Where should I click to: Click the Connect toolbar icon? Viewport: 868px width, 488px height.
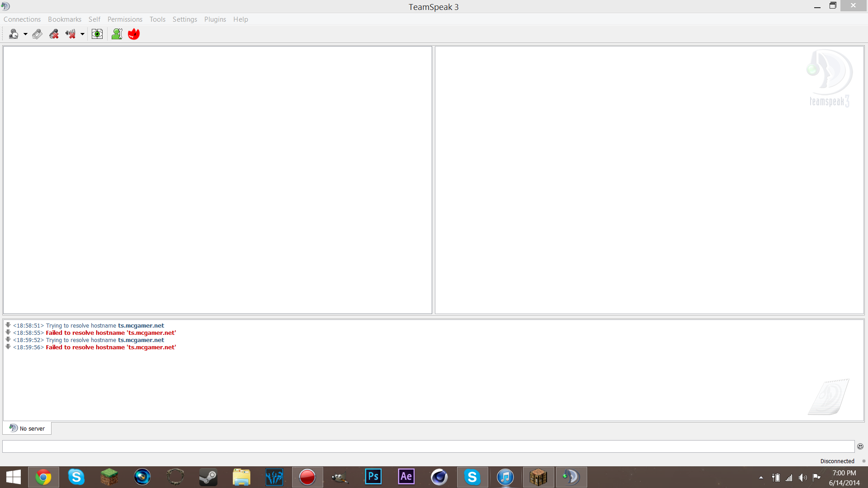(x=14, y=34)
